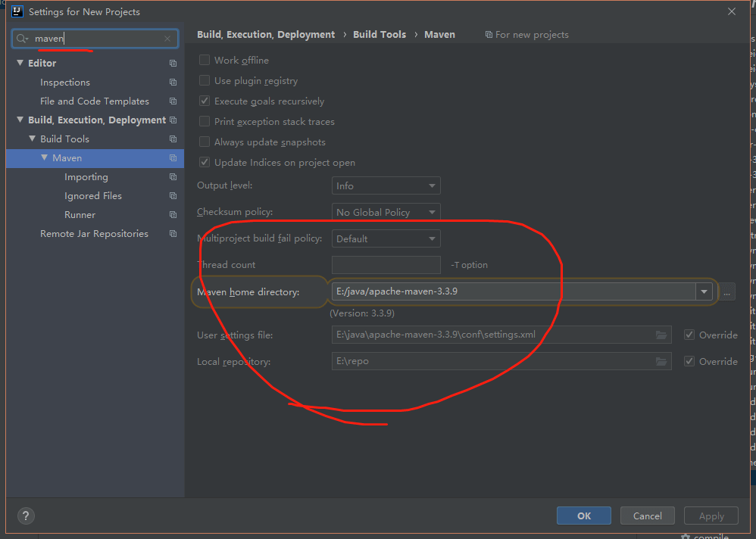This screenshot has height=539, width=756.
Task: Click folder icon for User settings file
Action: point(661,335)
